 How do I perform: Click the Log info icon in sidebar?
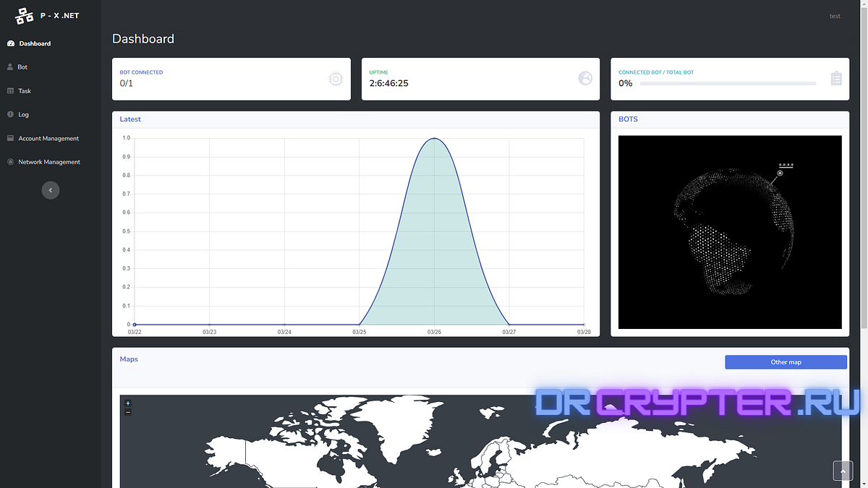(x=10, y=114)
